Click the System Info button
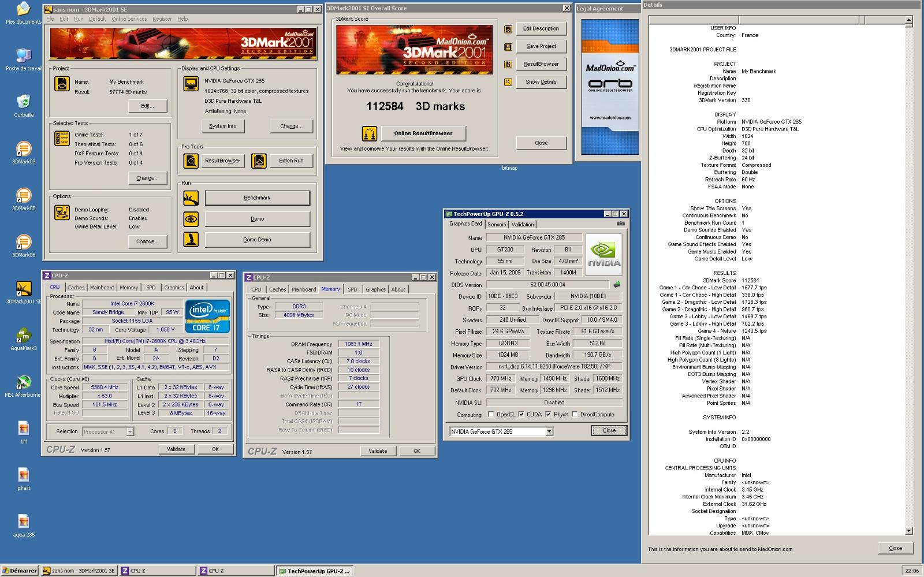 223,126
